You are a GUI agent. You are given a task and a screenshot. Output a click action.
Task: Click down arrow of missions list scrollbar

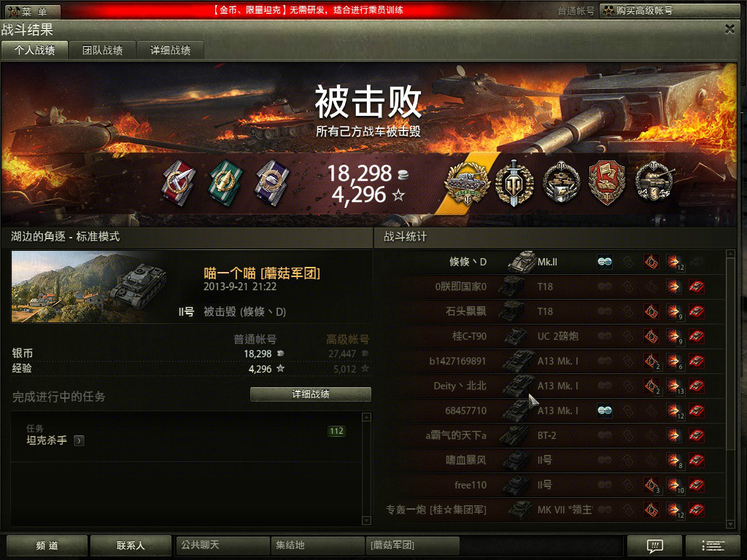coord(366,521)
